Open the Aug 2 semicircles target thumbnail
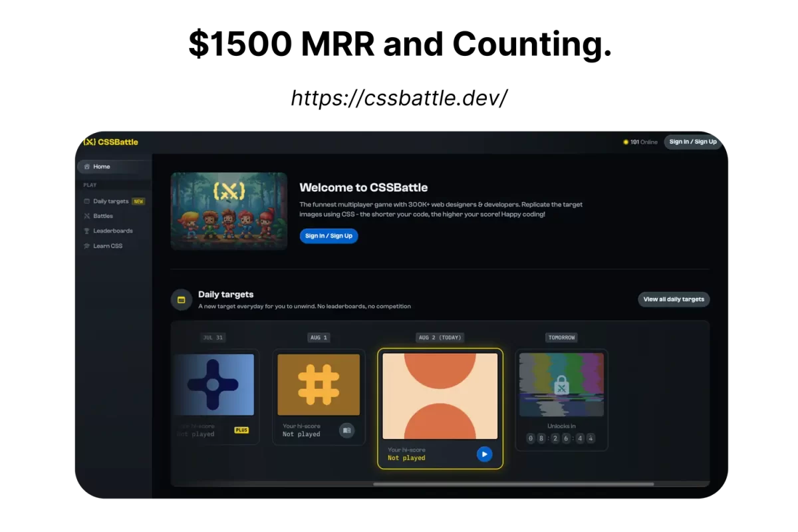The width and height of the screenshot is (798, 532). (x=440, y=396)
